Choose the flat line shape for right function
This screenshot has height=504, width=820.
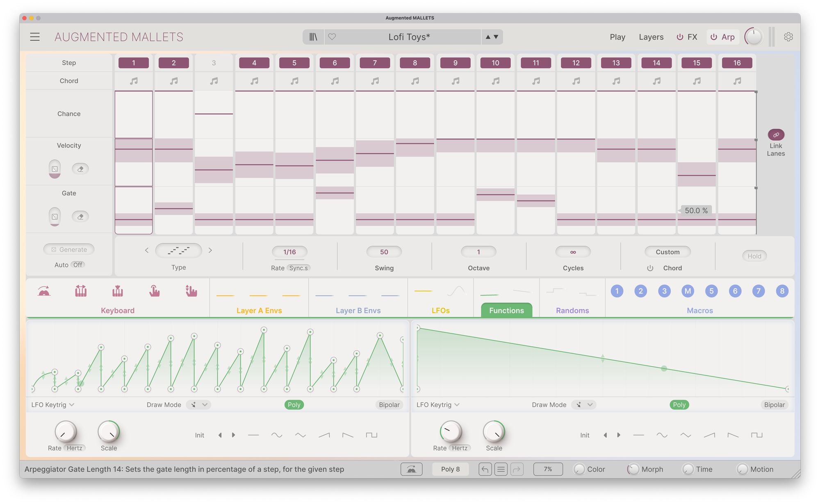point(638,435)
